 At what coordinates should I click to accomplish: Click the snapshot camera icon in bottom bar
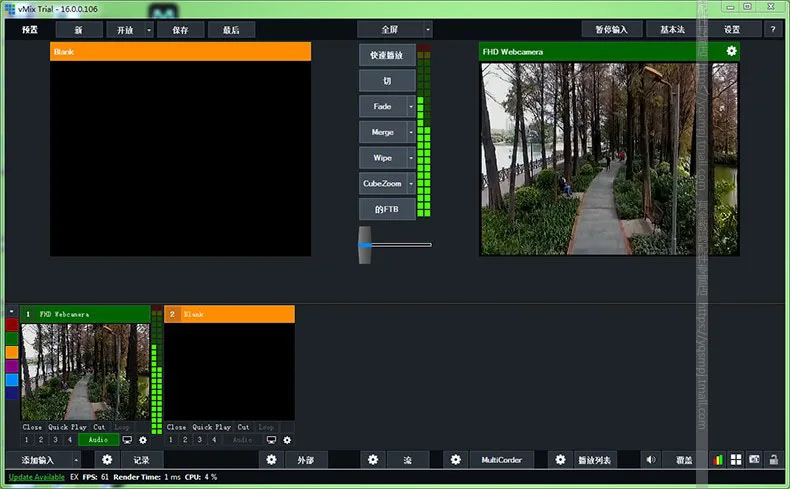coord(754,460)
